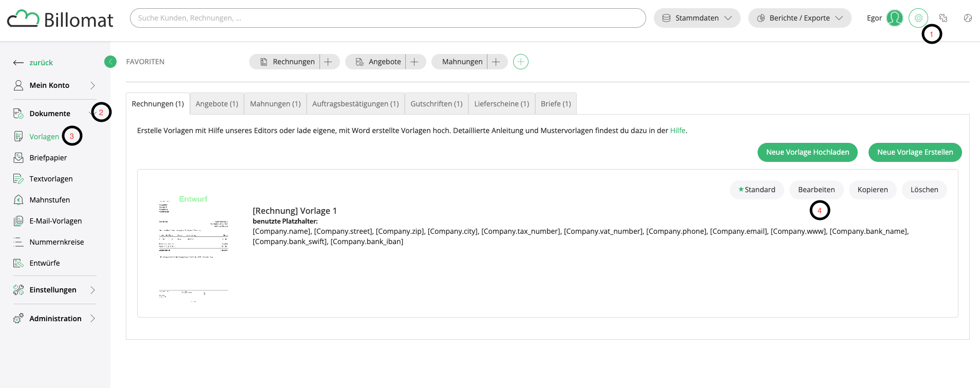Click the Vorlagen document icon
980x388 pixels.
(18, 136)
